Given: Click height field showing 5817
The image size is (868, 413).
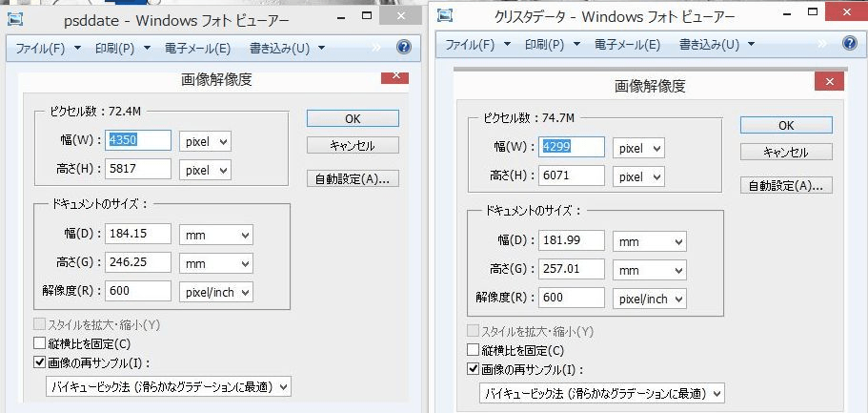Looking at the screenshot, I should pyautogui.click(x=138, y=169).
